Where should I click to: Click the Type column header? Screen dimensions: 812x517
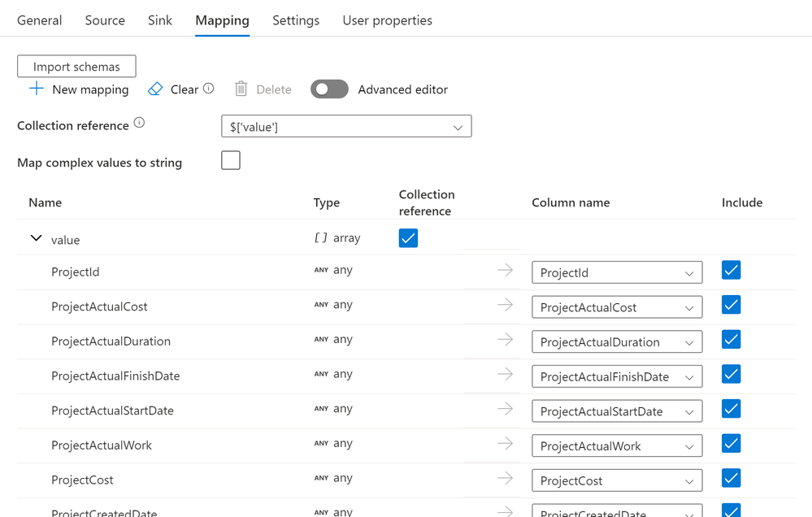coord(326,202)
